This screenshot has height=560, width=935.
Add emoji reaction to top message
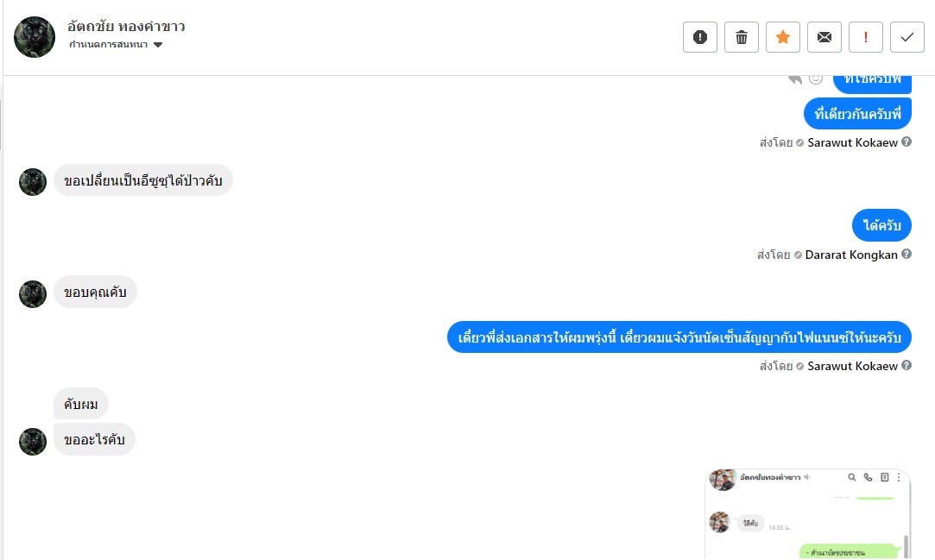816,79
